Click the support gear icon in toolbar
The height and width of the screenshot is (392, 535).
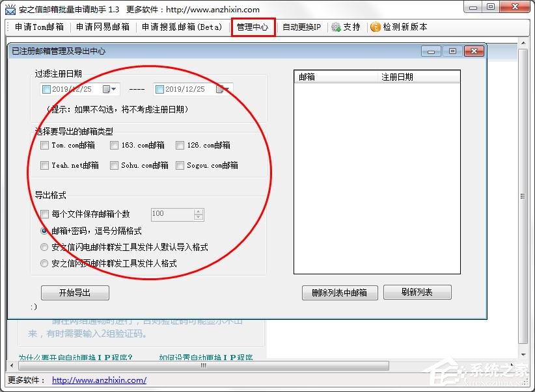pyautogui.click(x=336, y=27)
